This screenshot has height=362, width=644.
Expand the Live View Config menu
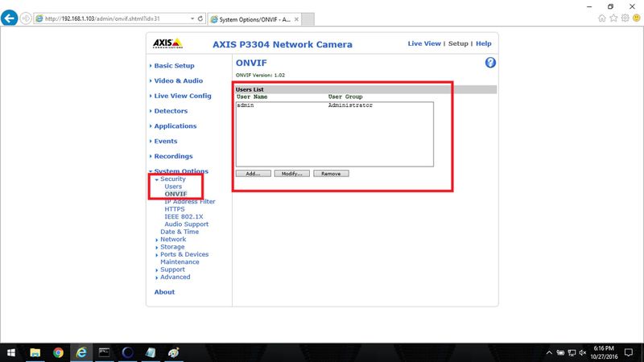tap(183, 96)
